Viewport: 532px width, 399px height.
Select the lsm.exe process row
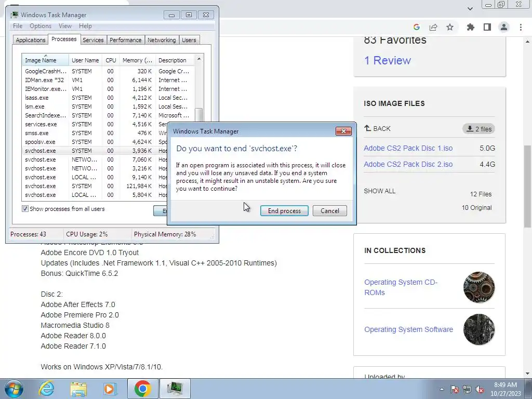108,107
